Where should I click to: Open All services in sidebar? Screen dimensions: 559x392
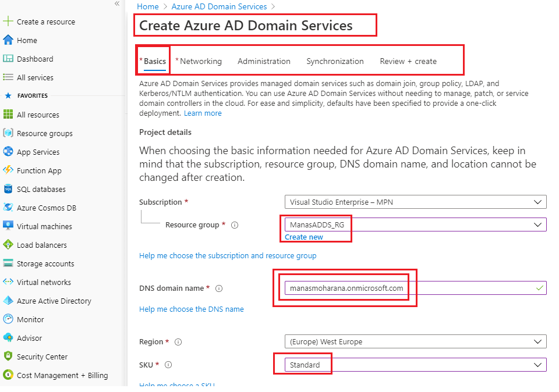(35, 77)
